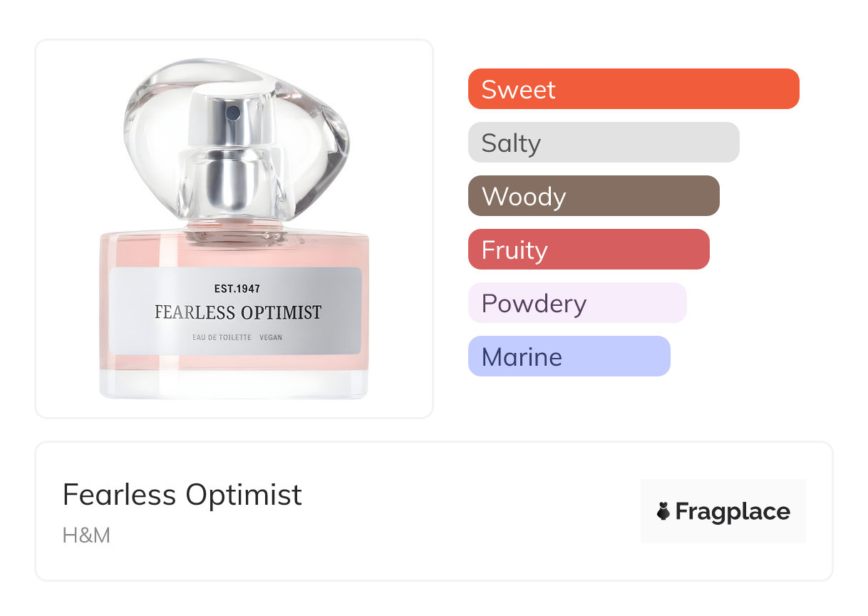Click the clear glass base of bottle
Screen dimensions: 868x616
point(234,384)
